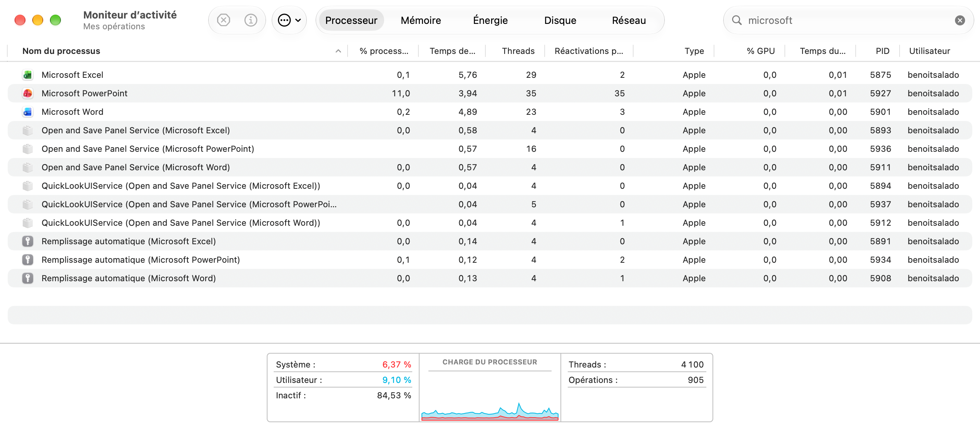Click the Inactif 84,53 % value
Viewport: 980px width, 433px height.
[394, 395]
